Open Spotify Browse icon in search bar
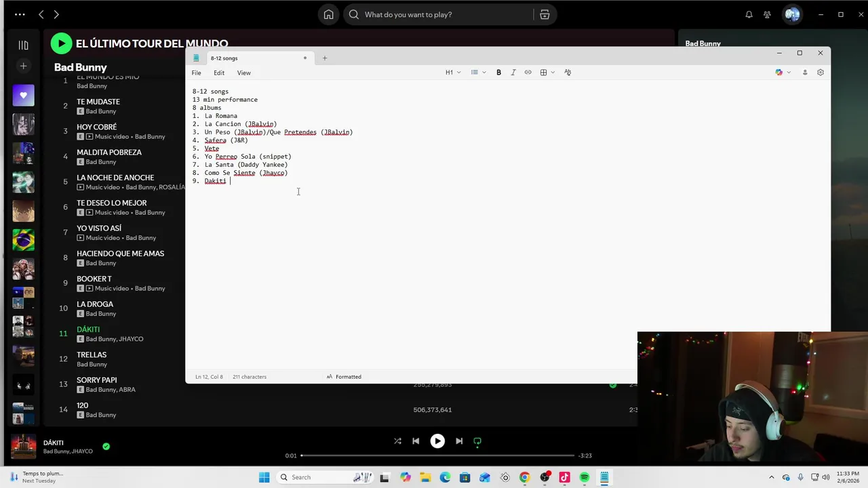The height and width of the screenshot is (488, 868). 545,14
